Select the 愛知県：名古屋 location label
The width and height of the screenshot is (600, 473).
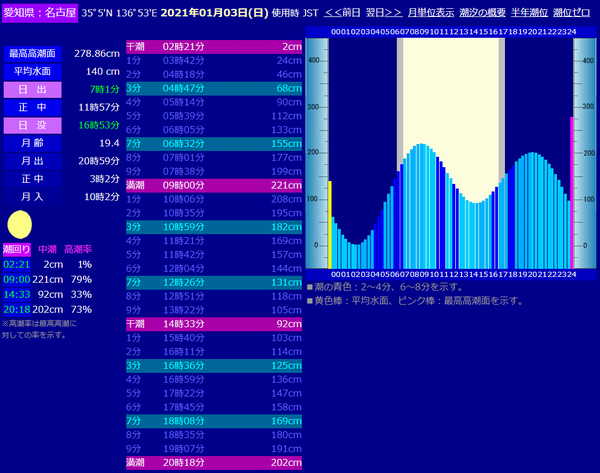click(40, 13)
